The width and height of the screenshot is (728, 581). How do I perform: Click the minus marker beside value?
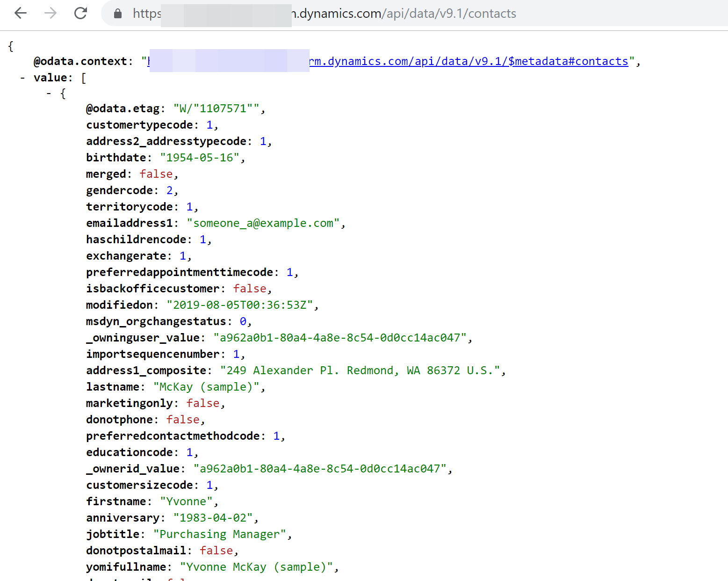[x=22, y=77]
